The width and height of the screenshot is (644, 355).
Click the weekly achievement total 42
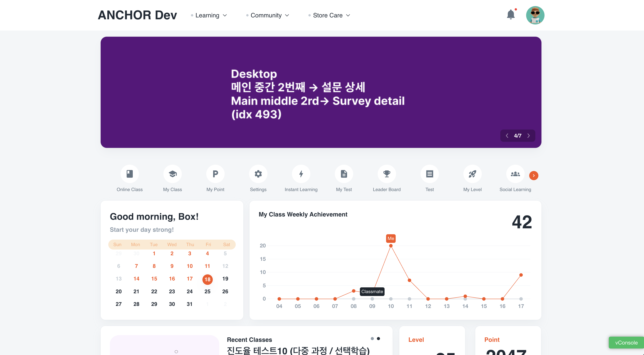[522, 222]
